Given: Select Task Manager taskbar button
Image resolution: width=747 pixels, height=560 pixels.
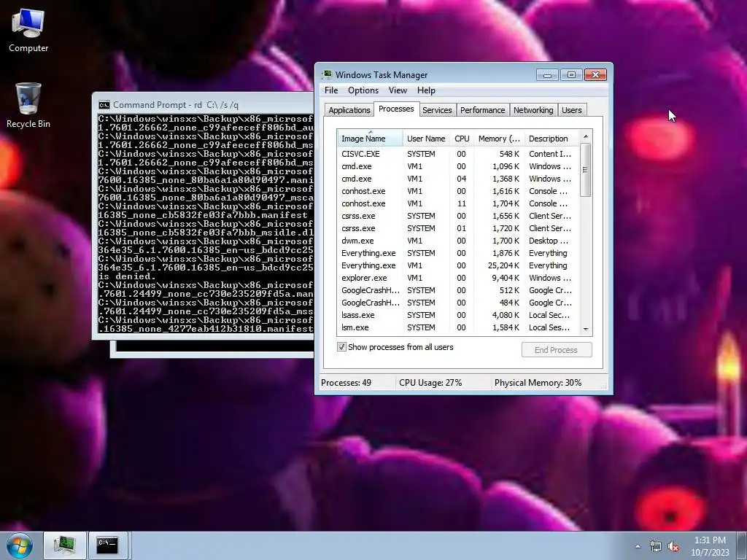Looking at the screenshot, I should click(x=64, y=545).
